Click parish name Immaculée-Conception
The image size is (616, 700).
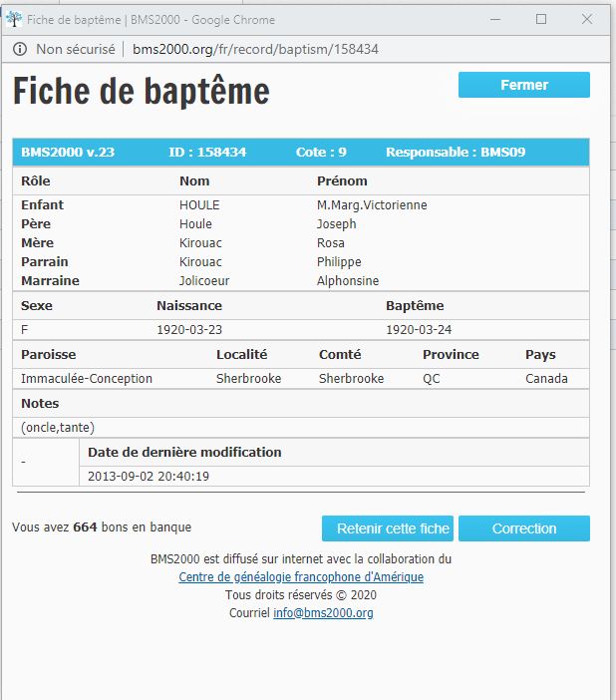tap(87, 379)
